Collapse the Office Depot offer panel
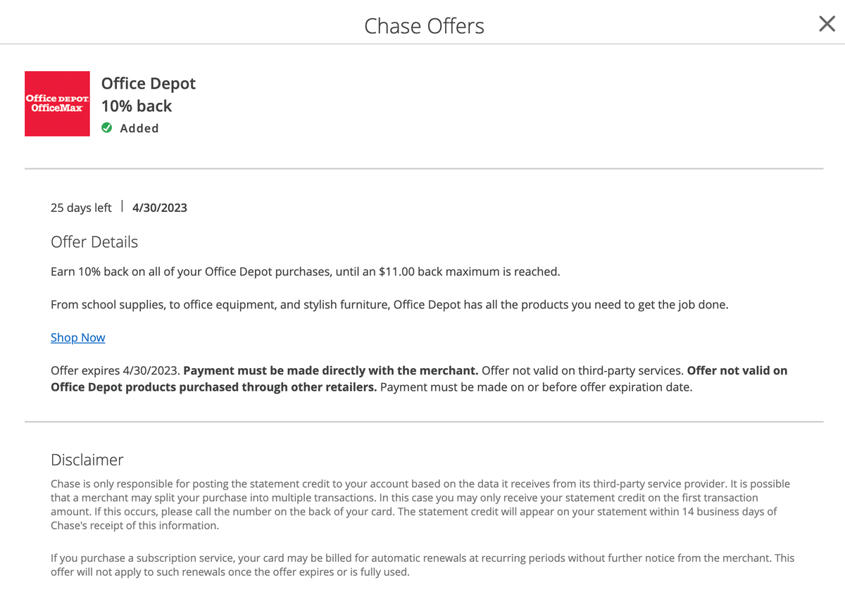 point(148,83)
